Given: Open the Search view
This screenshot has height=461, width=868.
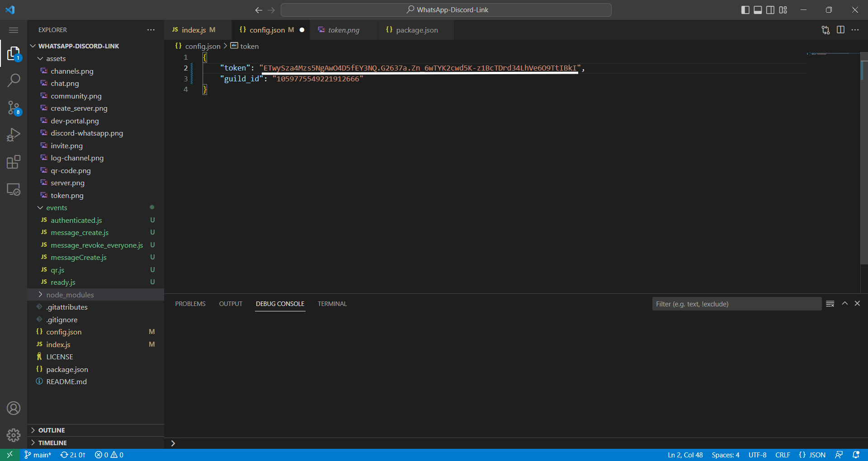Looking at the screenshot, I should 14,80.
